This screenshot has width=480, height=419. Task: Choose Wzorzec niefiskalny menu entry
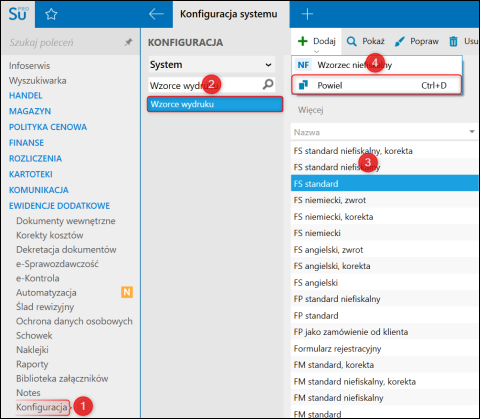(x=377, y=65)
